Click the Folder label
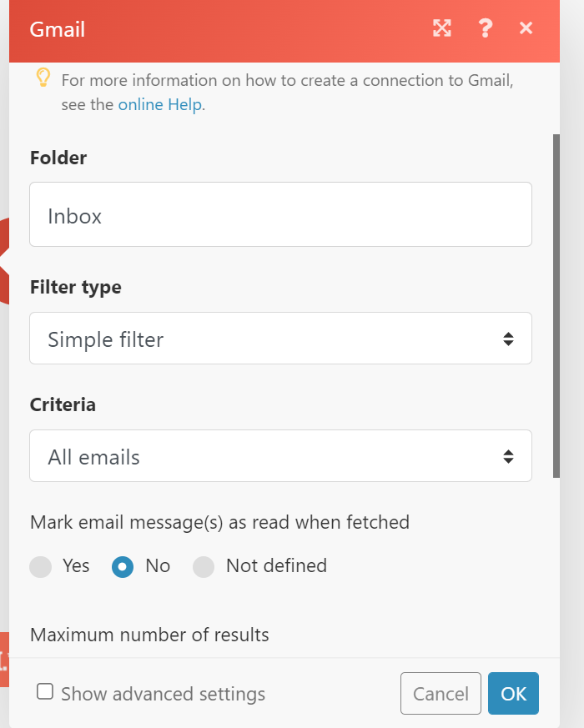The width and height of the screenshot is (584, 728). tap(58, 158)
